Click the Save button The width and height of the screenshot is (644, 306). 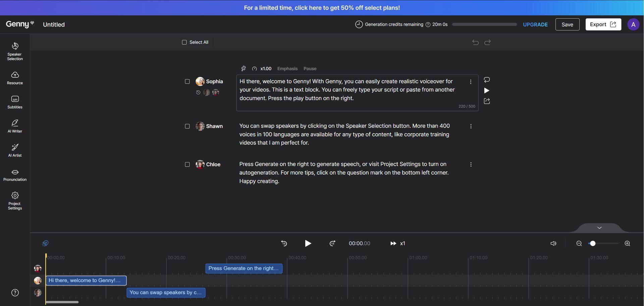(567, 24)
